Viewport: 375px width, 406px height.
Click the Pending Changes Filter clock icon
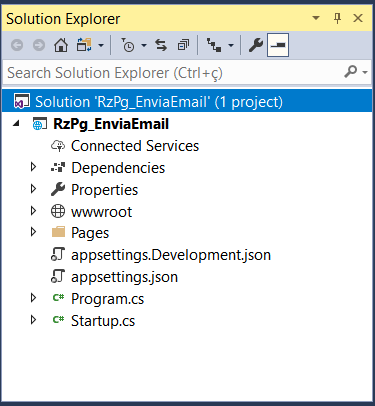click(x=128, y=45)
